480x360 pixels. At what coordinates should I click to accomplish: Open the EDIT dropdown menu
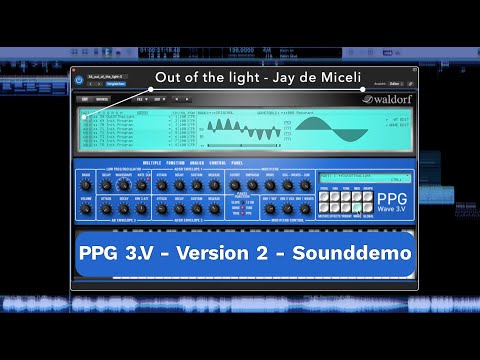159,99
